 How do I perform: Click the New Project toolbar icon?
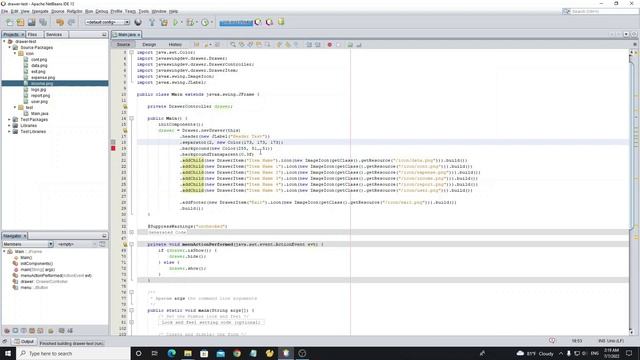coord(20,22)
